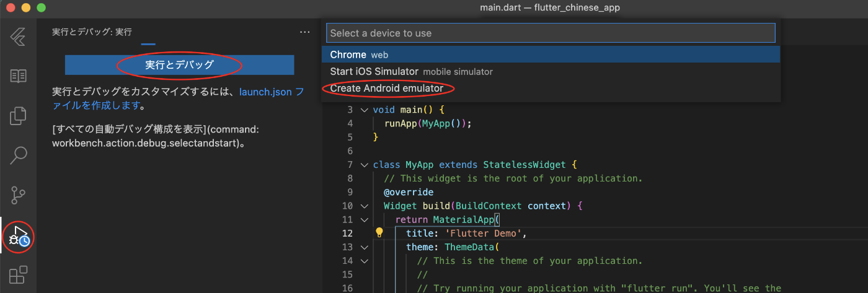
Task: Click the 実行とデバッグ button
Action: click(x=180, y=65)
